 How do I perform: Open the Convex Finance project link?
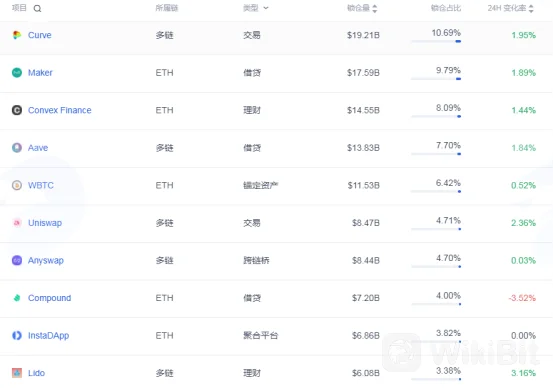tap(60, 110)
